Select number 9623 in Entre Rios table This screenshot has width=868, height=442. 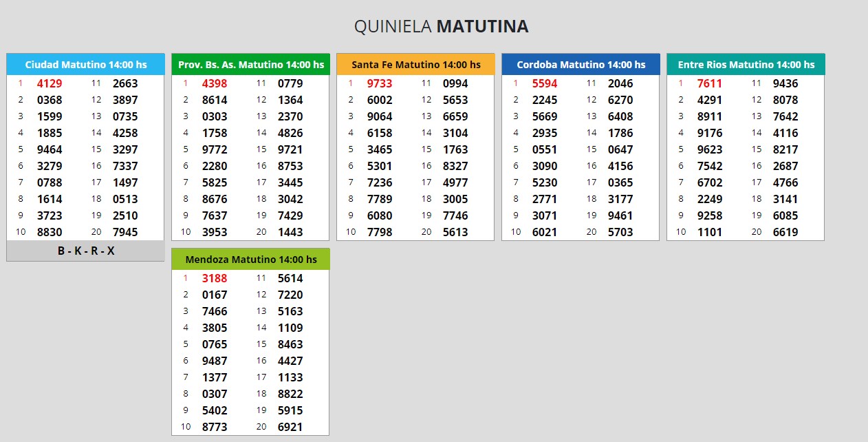(x=710, y=149)
